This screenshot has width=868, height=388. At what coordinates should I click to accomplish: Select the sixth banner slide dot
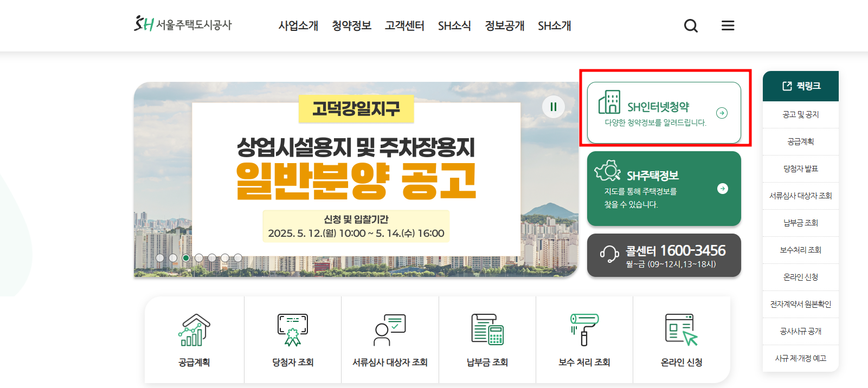click(225, 258)
